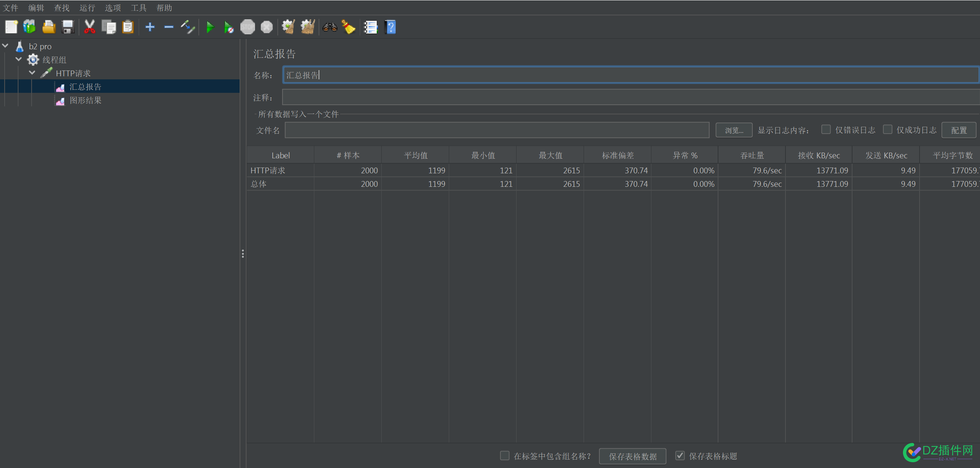Collapse the b2 pro tree node

[x=5, y=46]
